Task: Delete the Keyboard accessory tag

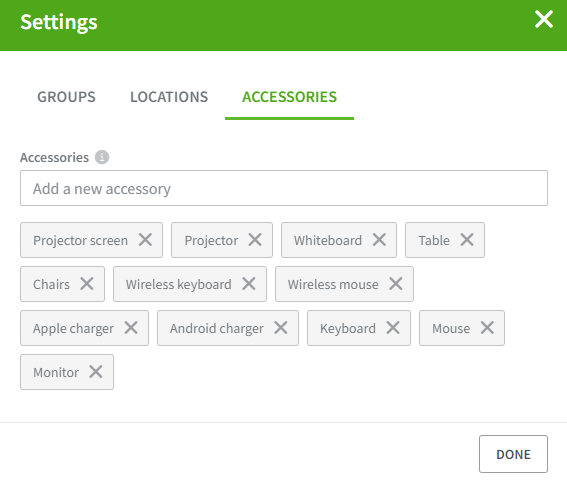Action: click(x=393, y=328)
